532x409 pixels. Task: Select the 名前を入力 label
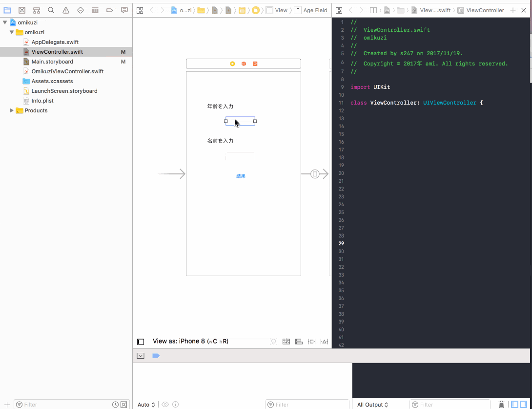tap(220, 141)
